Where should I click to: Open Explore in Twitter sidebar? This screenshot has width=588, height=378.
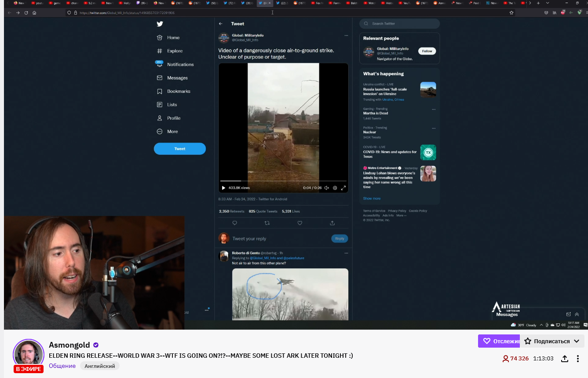click(170, 51)
